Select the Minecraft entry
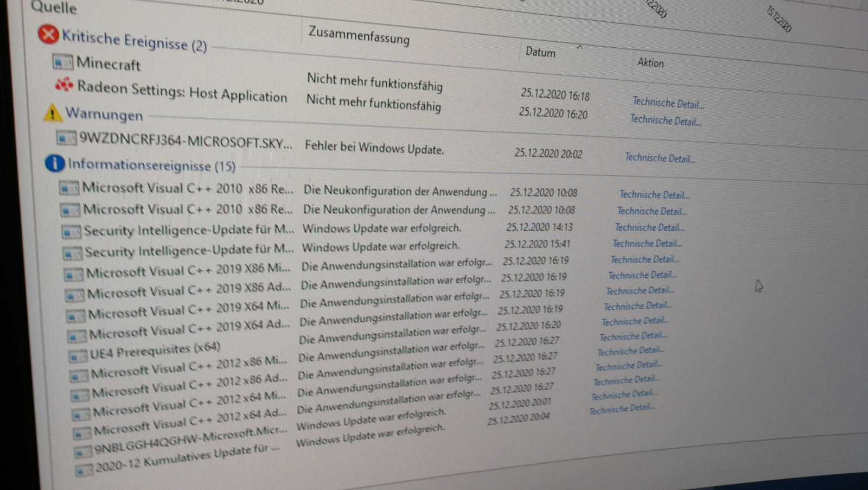 pyautogui.click(x=108, y=63)
